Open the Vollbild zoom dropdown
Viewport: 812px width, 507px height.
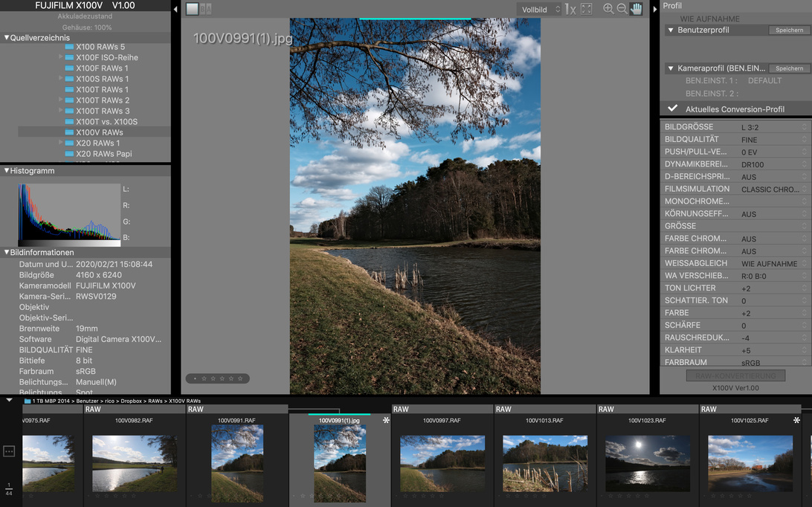tap(541, 10)
